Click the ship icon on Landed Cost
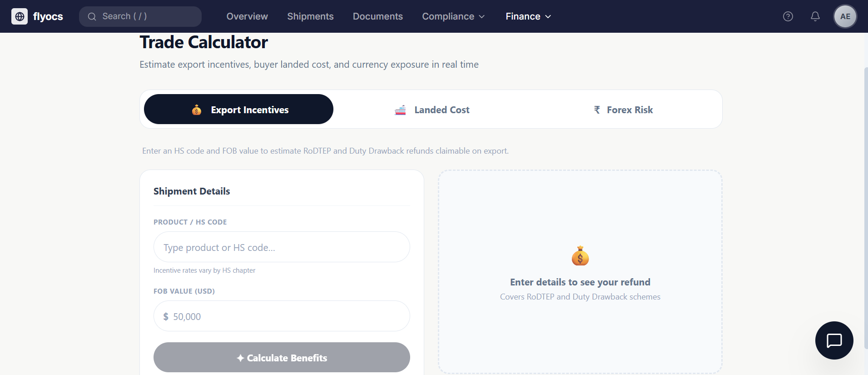 (400, 110)
